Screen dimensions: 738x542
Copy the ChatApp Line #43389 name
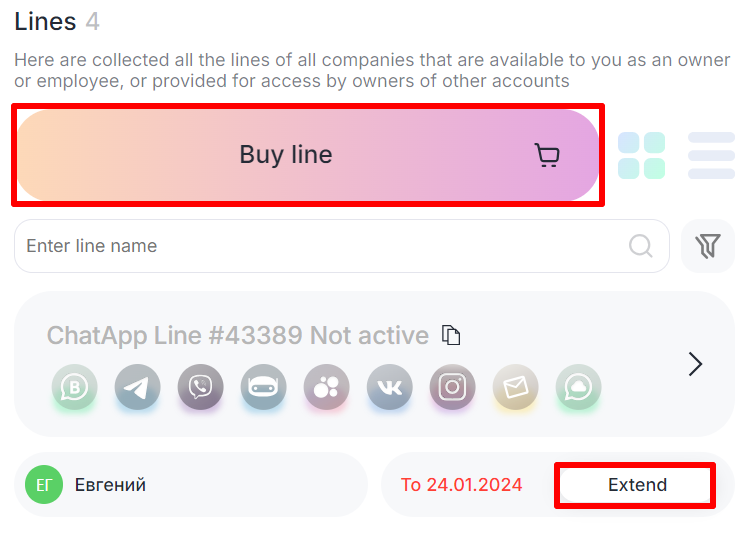tap(452, 335)
